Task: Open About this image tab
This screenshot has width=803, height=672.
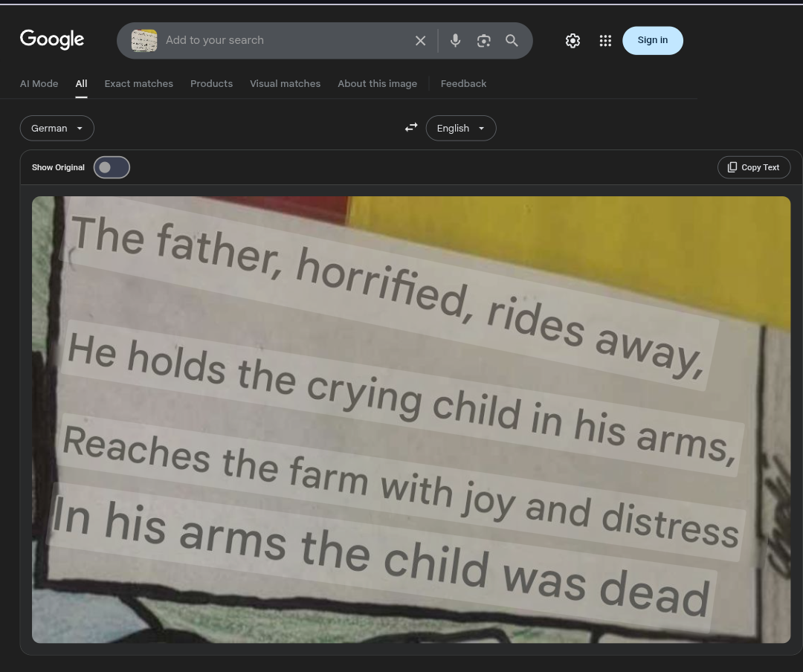Action: pos(378,83)
